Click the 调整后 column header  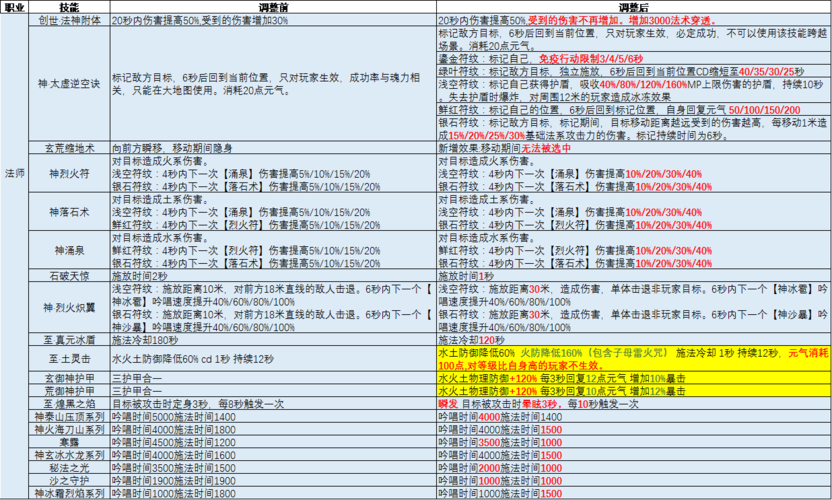pos(634,7)
